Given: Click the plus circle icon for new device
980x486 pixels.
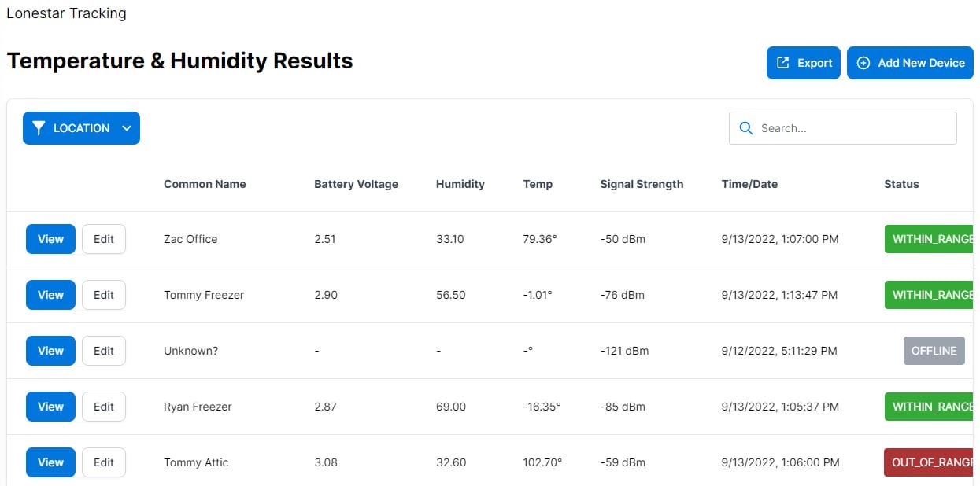Looking at the screenshot, I should pos(864,63).
